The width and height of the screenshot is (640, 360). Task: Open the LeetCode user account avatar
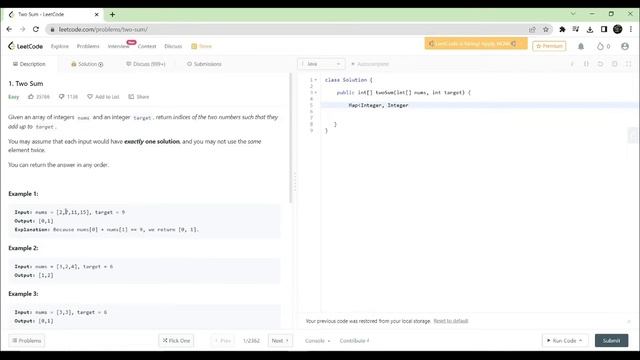[625, 47]
